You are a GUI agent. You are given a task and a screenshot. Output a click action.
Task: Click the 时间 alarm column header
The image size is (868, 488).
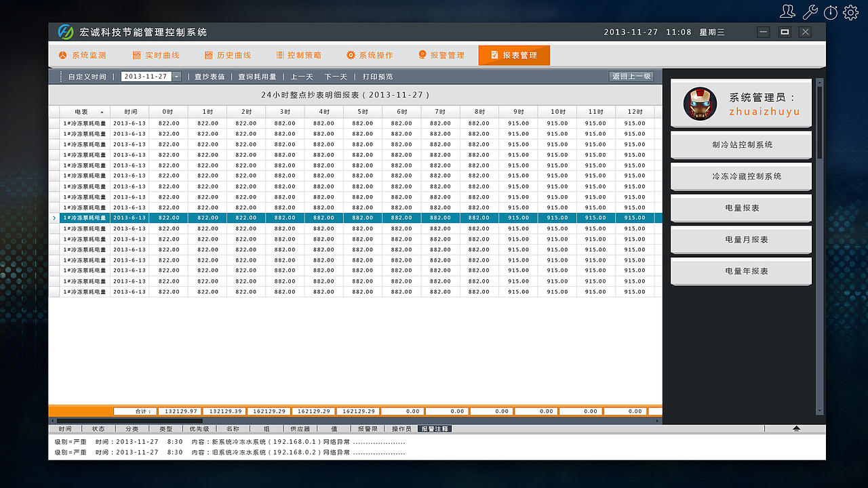[65, 428]
